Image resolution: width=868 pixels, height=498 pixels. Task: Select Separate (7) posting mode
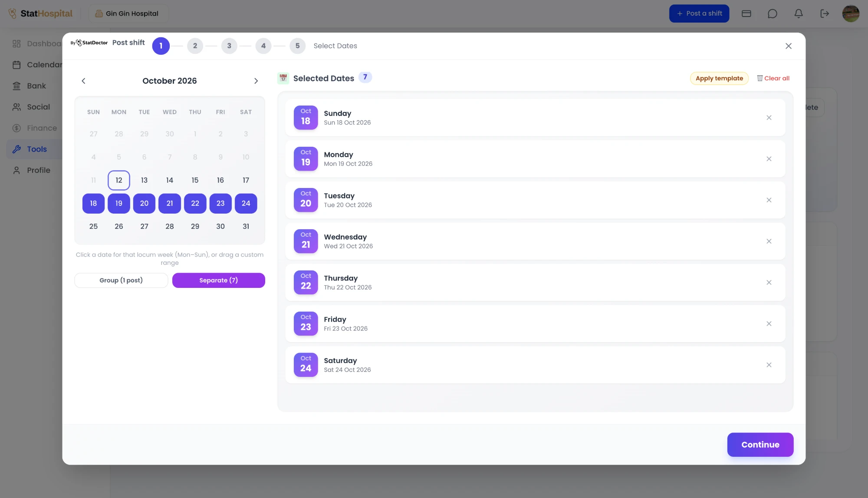pyautogui.click(x=219, y=280)
